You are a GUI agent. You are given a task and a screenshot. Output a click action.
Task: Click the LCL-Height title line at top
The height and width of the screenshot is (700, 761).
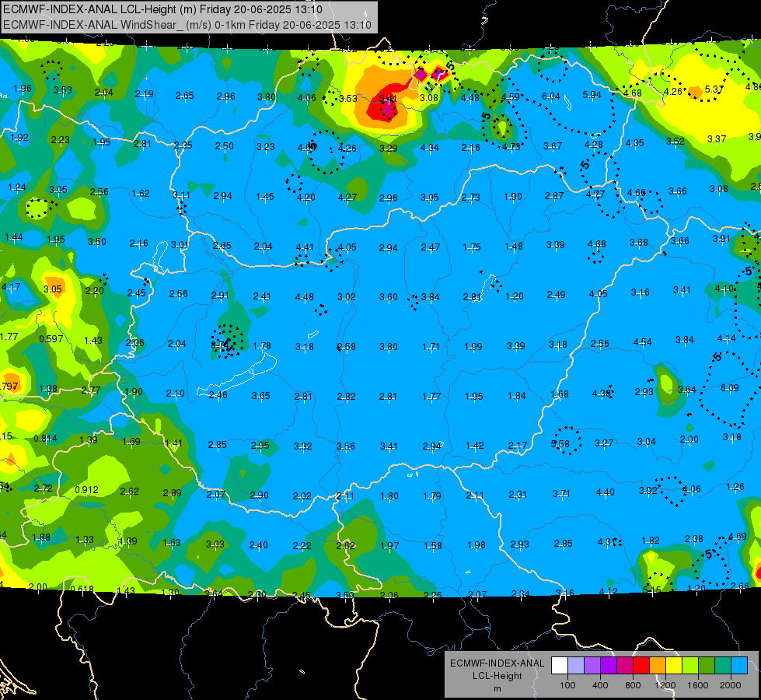[162, 9]
